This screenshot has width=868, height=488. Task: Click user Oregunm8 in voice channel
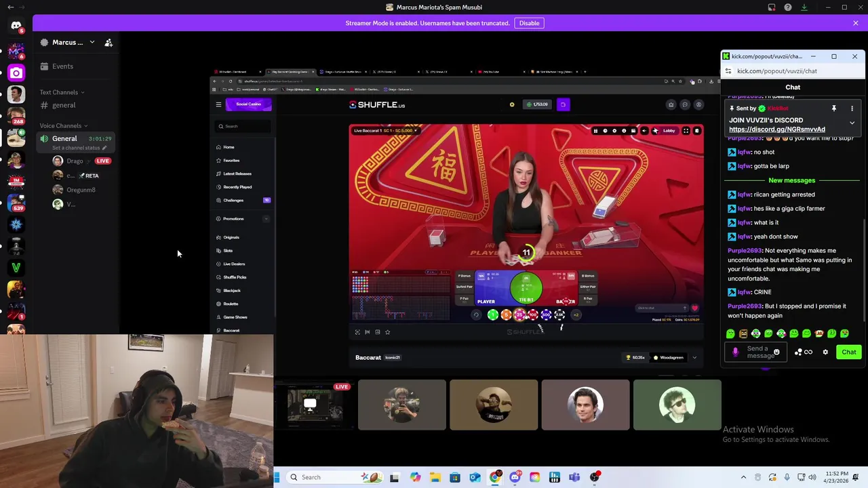pos(81,190)
